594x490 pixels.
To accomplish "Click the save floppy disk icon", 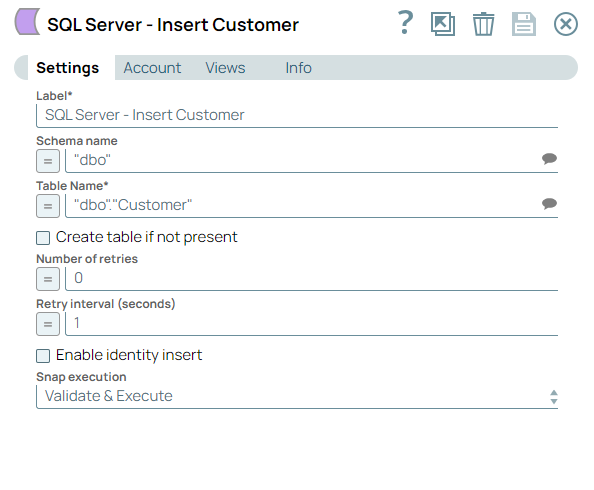I will point(524,24).
